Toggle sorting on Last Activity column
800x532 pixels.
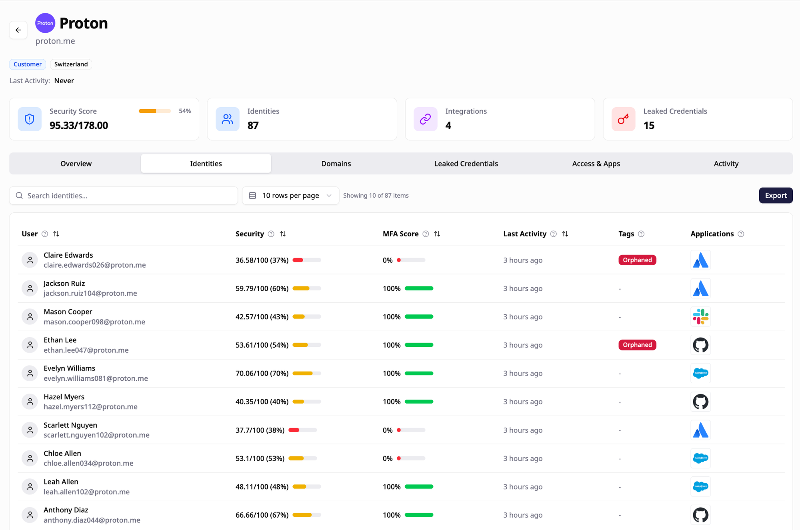click(x=565, y=234)
